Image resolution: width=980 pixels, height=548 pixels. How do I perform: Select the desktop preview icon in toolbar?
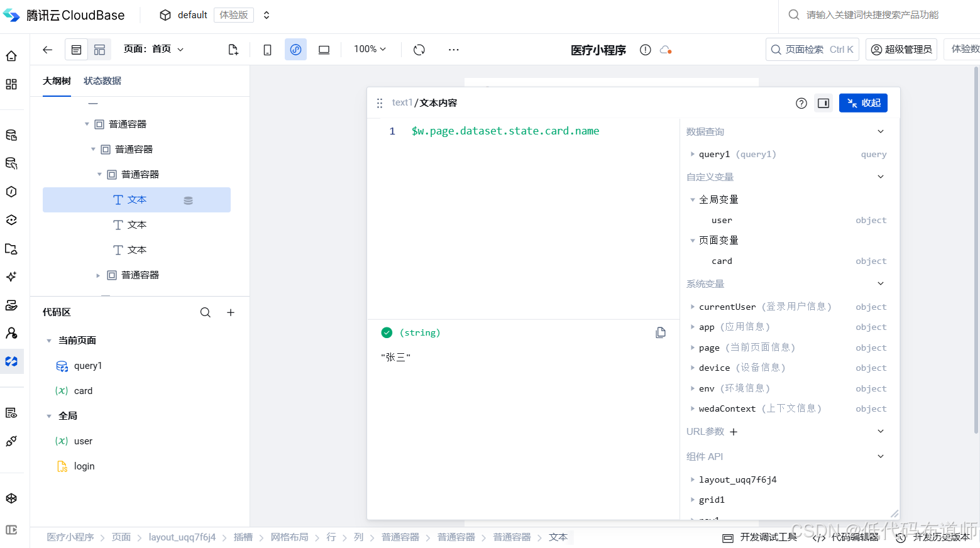tap(324, 49)
